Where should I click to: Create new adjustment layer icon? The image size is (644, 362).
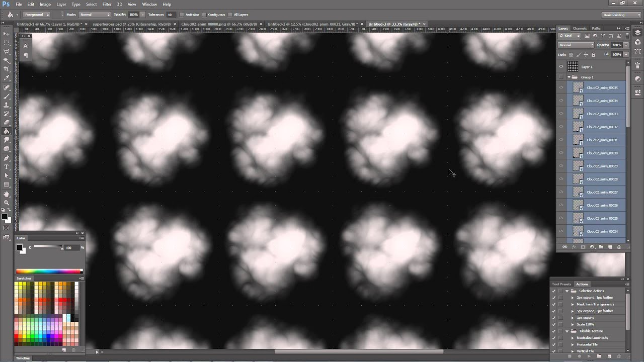pyautogui.click(x=592, y=247)
